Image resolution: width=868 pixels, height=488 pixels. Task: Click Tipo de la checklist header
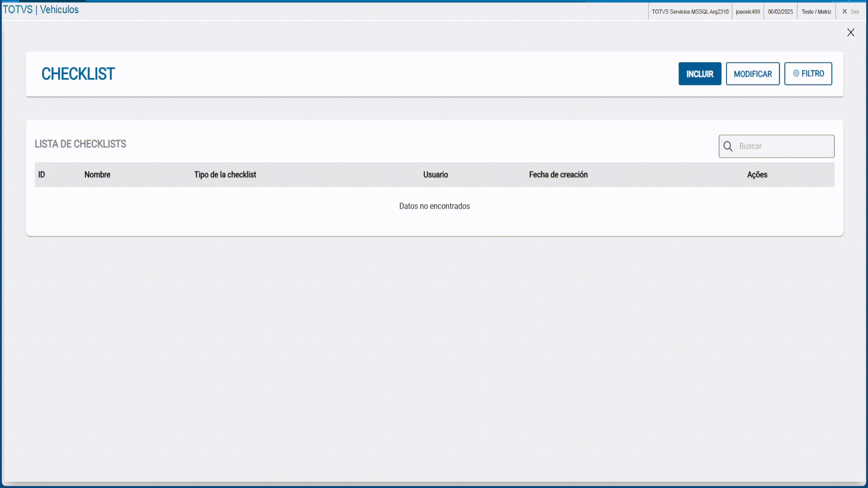point(225,175)
